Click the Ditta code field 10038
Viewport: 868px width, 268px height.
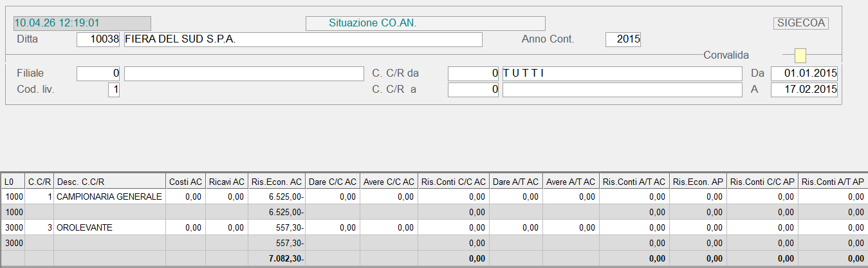(98, 39)
